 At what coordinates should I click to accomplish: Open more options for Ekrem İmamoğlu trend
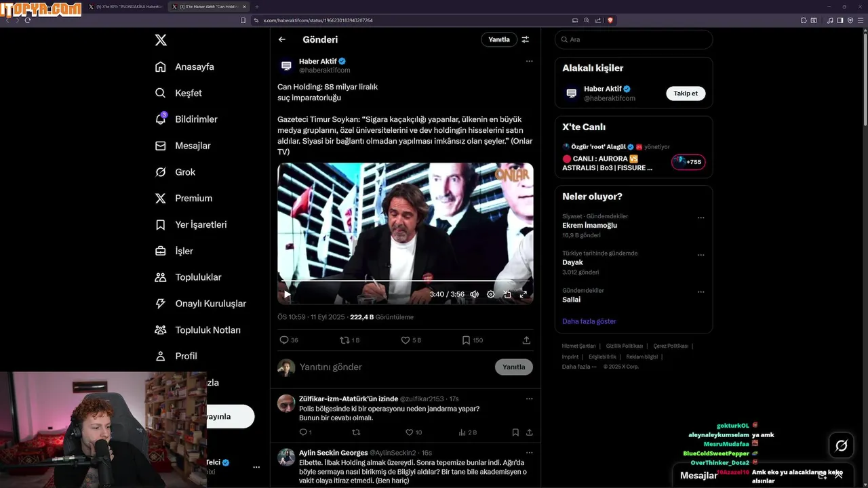click(x=701, y=218)
